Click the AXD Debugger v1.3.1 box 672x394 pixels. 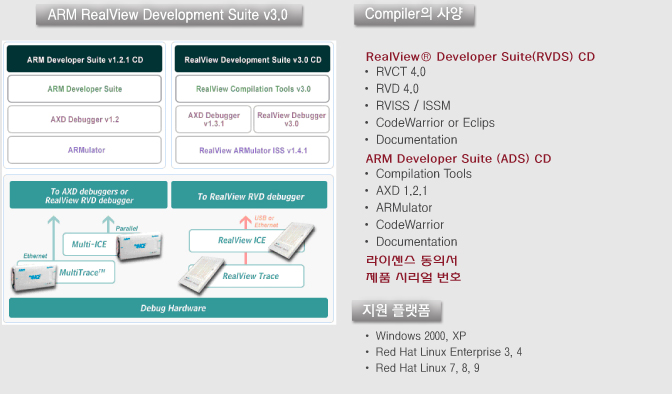(213, 119)
